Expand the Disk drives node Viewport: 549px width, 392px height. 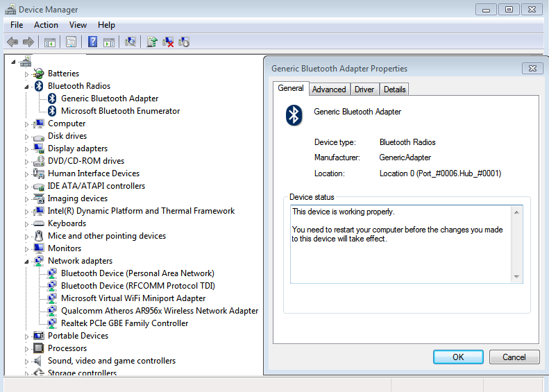coord(26,137)
